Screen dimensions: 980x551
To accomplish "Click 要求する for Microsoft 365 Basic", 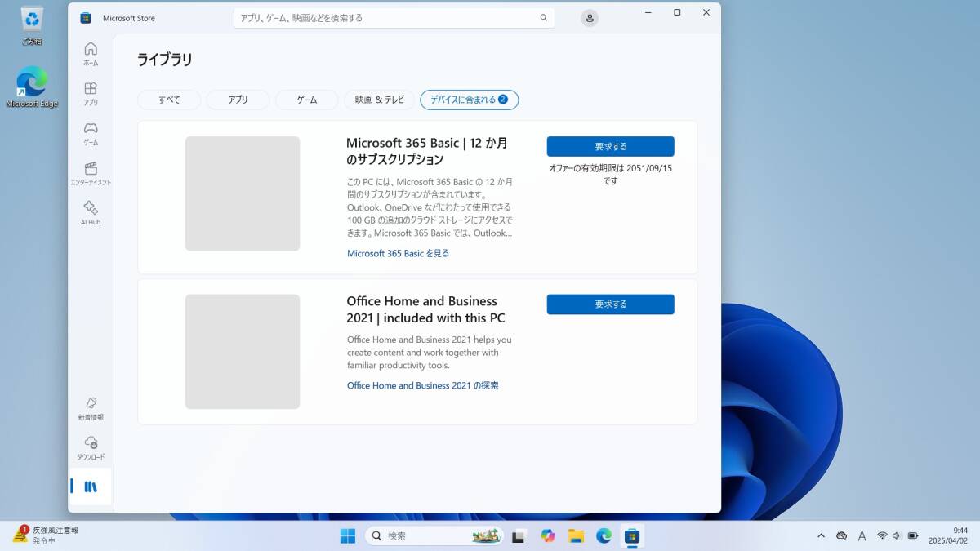I will (610, 146).
